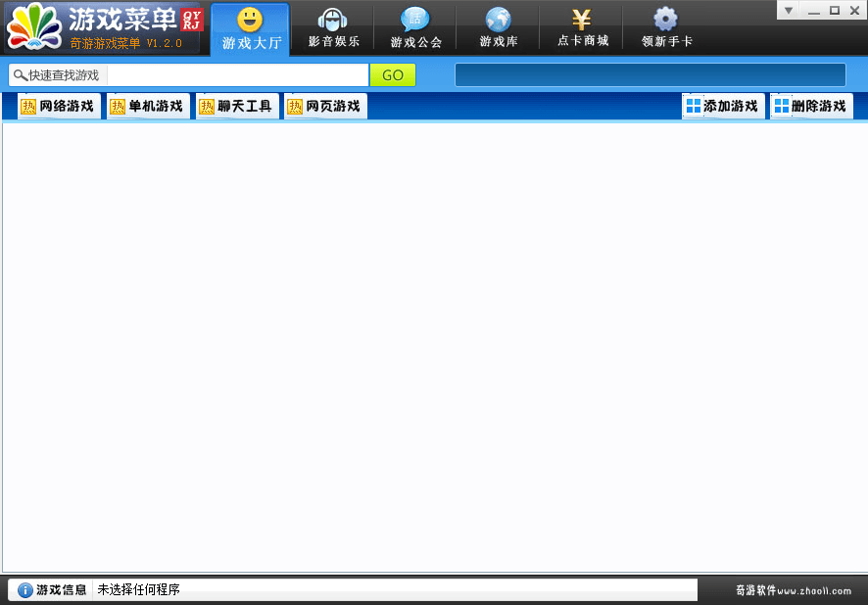
Task: Open 影音娱乐 via the headphones icon
Action: (332, 18)
